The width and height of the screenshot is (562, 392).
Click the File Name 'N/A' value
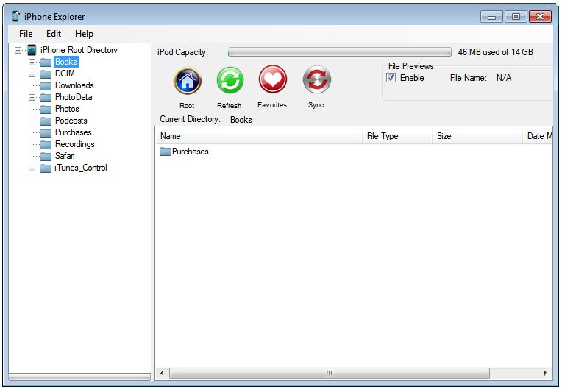pos(504,78)
